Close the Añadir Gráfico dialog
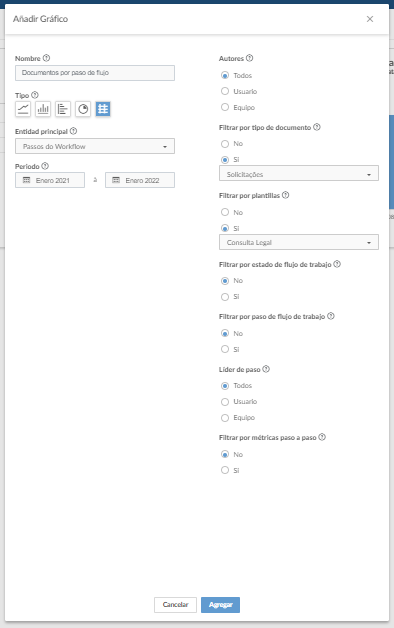Image resolution: width=394 pixels, height=628 pixels. pos(370,19)
